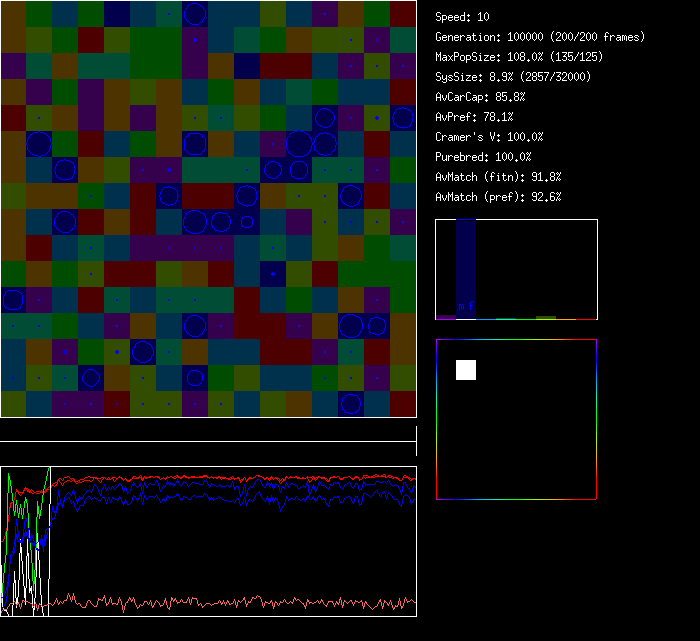This screenshot has width=700, height=641.
Task: Click the blue 'm f' label in the histogram
Action: [465, 306]
